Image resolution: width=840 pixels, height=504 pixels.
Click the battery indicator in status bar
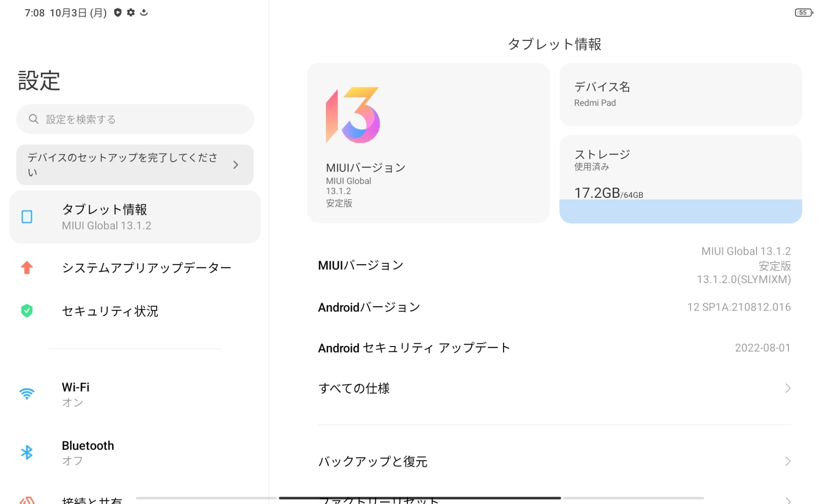(804, 13)
